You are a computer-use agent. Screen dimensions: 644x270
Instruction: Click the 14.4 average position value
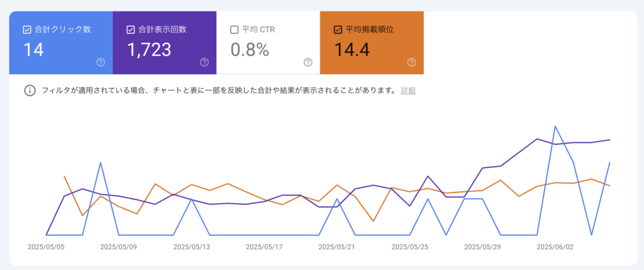coord(352,50)
